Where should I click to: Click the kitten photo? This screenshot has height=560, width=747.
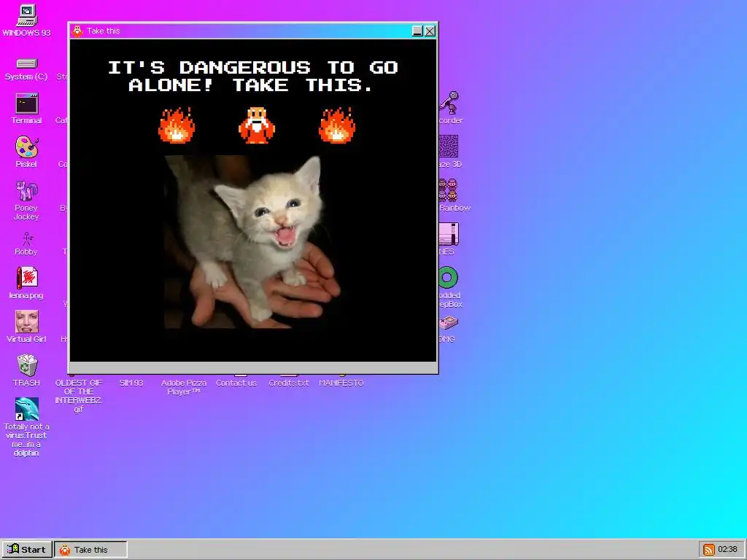coord(252,242)
